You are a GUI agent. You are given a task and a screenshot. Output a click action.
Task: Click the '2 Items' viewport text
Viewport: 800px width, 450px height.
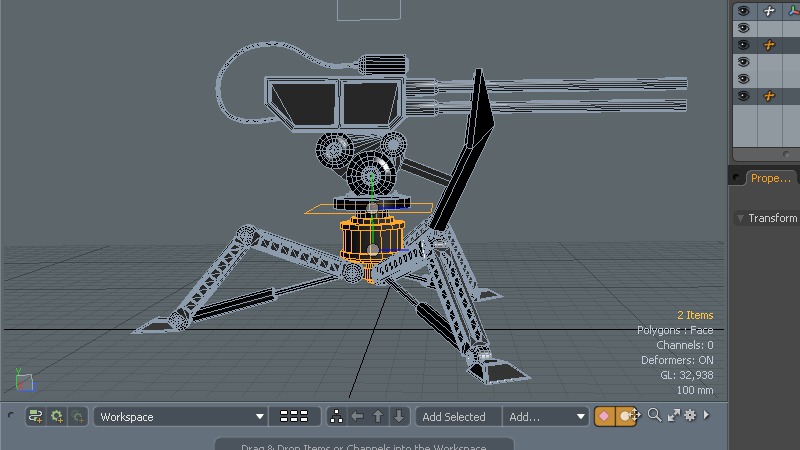coord(695,315)
